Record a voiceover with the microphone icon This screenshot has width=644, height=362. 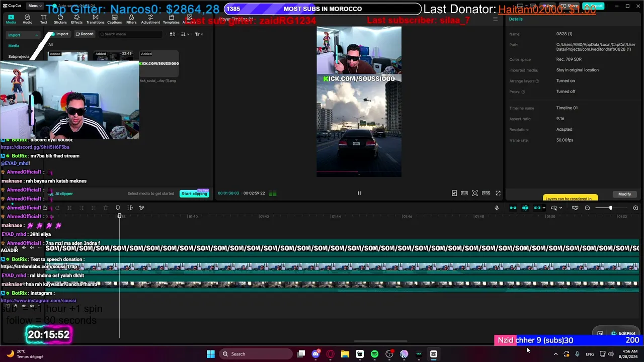click(497, 208)
